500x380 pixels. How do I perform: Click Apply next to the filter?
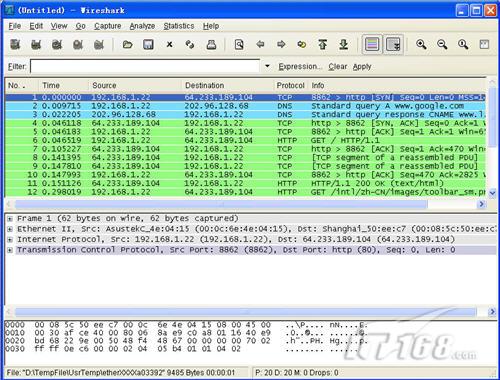click(362, 67)
